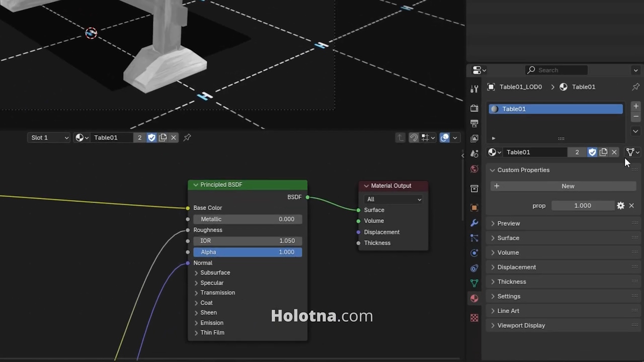
Task: Open the Tool properties tab
Action: [474, 89]
